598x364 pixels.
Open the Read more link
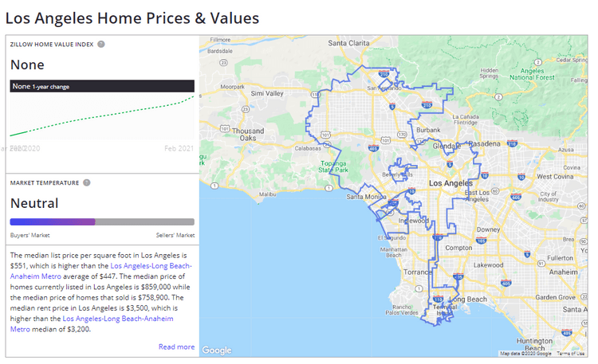pyautogui.click(x=176, y=346)
